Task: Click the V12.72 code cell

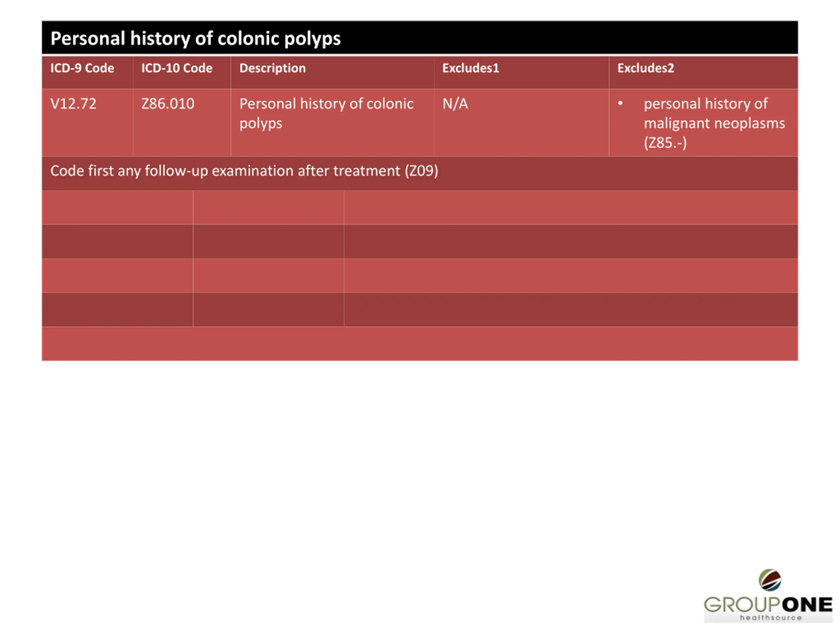Action: tap(88, 122)
